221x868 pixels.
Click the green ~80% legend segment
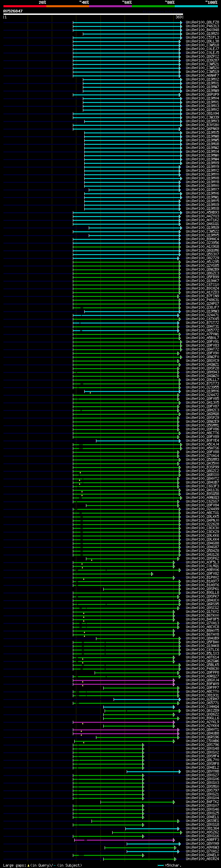(x=153, y=6)
